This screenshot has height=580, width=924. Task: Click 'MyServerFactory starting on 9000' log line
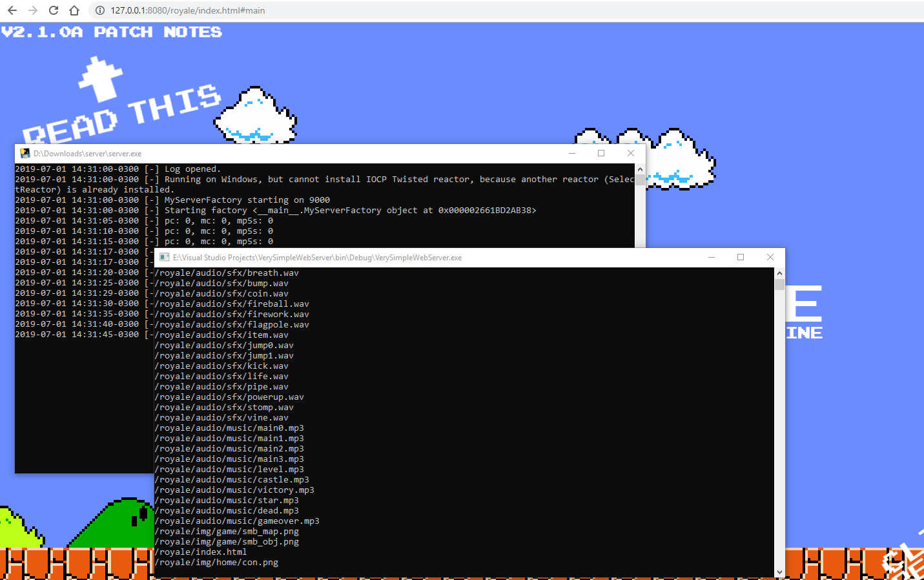point(172,200)
